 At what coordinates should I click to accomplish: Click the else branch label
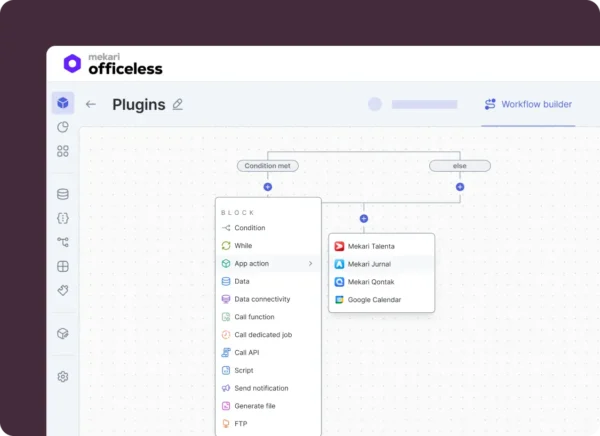click(460, 166)
